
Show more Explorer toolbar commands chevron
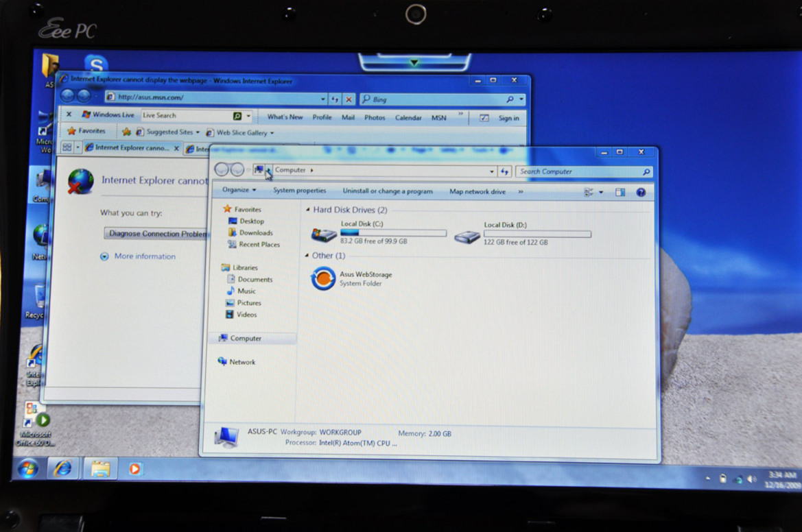tap(521, 192)
